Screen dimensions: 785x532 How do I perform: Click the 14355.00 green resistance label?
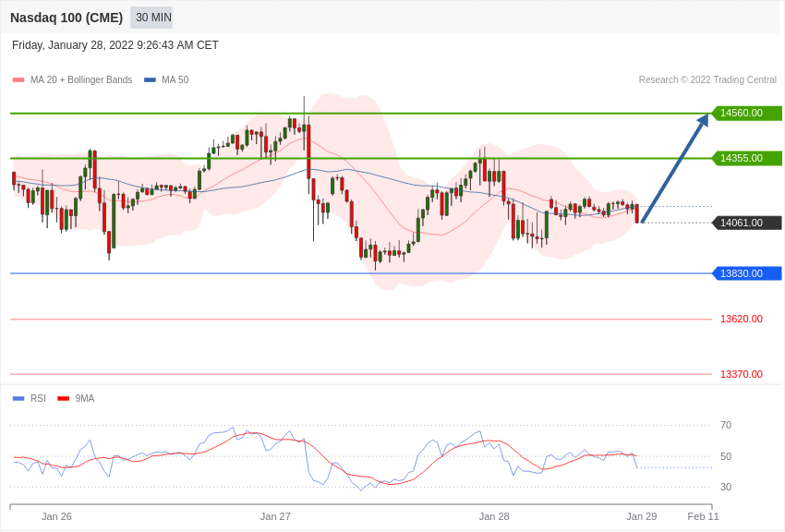point(747,158)
